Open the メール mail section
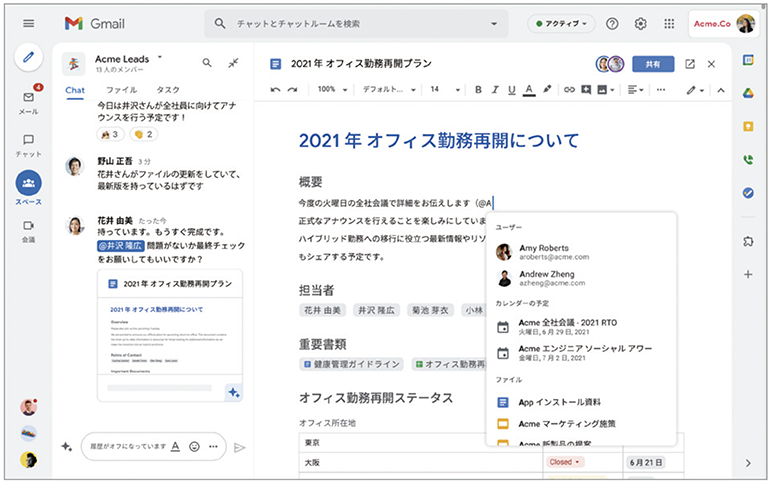The image size is (773, 485). (29, 103)
